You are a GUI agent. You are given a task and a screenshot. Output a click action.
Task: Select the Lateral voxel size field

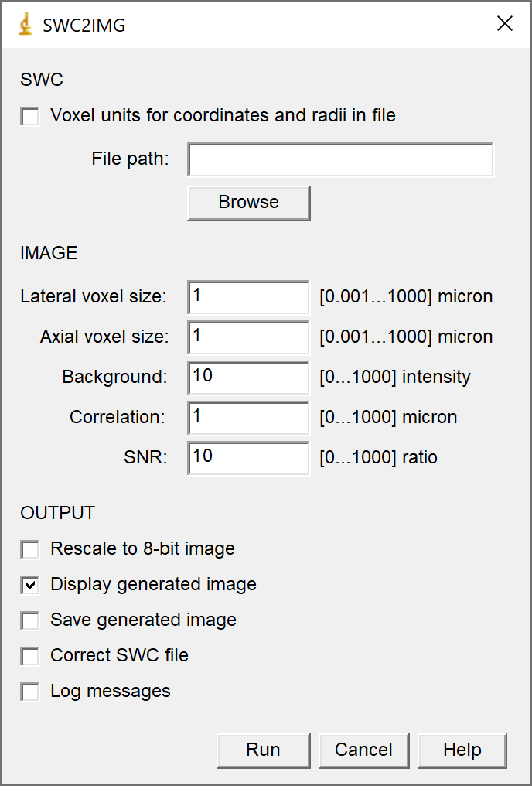pyautogui.click(x=247, y=297)
